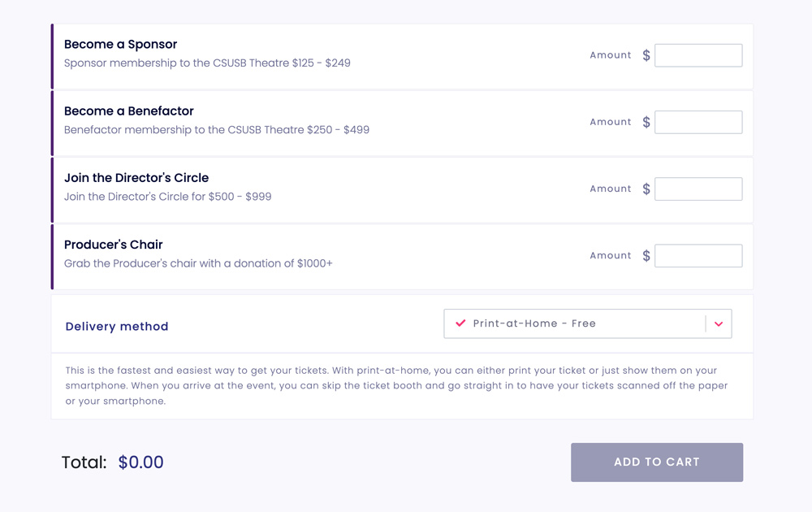This screenshot has width=812, height=512.
Task: Click the Amount field for Become a Benefactor
Action: [x=698, y=122]
